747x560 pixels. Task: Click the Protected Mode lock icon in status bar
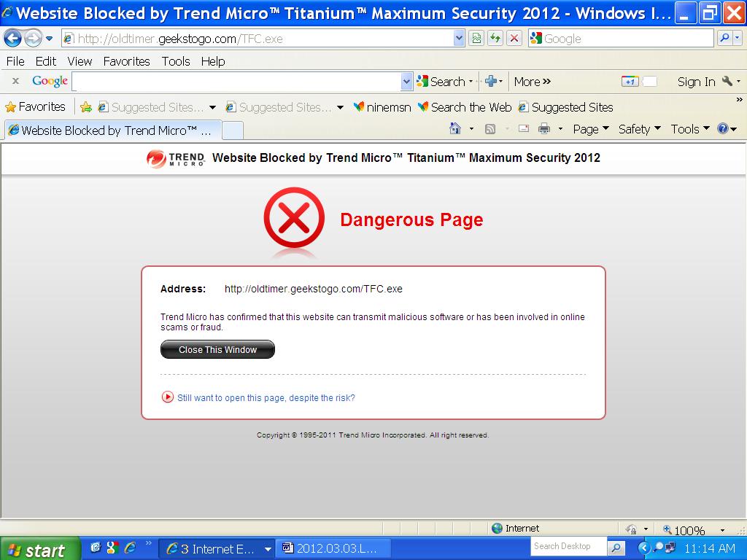coord(632,529)
